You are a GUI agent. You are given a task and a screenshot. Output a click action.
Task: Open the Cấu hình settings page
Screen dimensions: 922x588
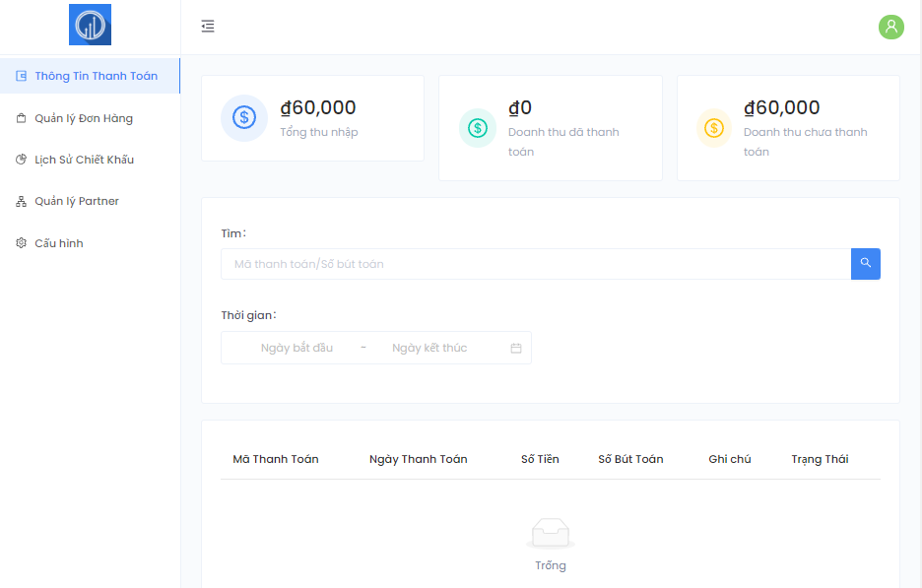click(58, 243)
